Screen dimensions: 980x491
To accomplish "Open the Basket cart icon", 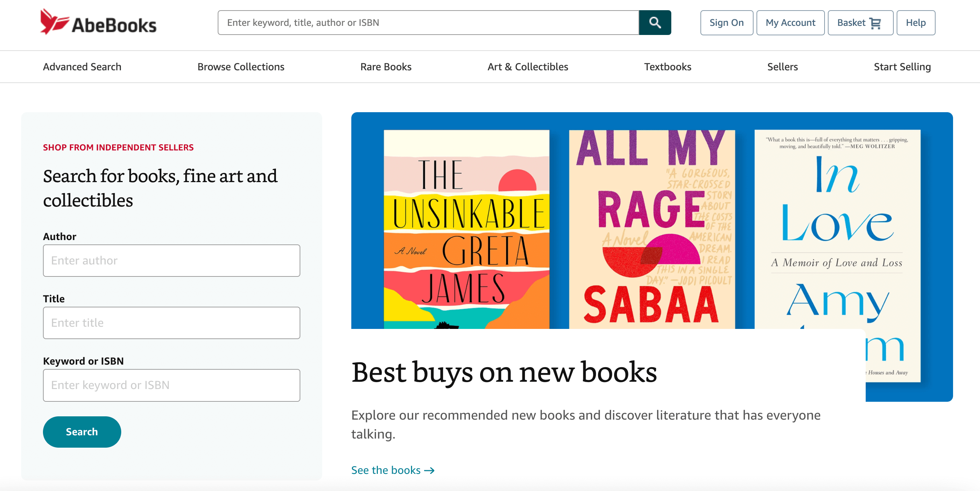I will (875, 23).
